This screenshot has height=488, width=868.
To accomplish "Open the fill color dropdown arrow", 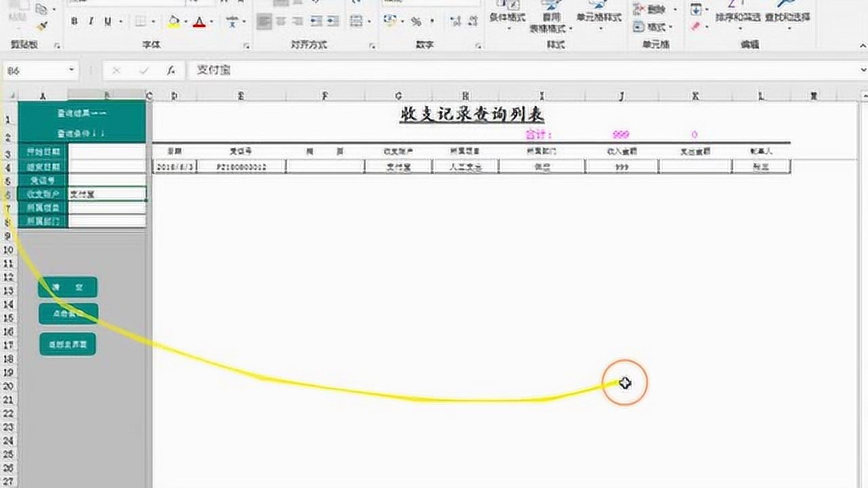I will (186, 22).
